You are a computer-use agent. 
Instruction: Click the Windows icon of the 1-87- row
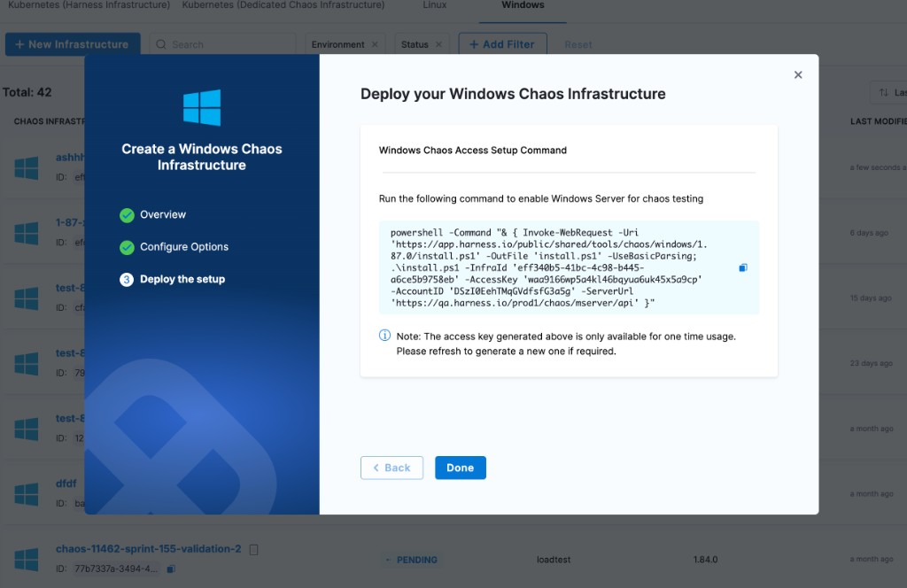(26, 234)
